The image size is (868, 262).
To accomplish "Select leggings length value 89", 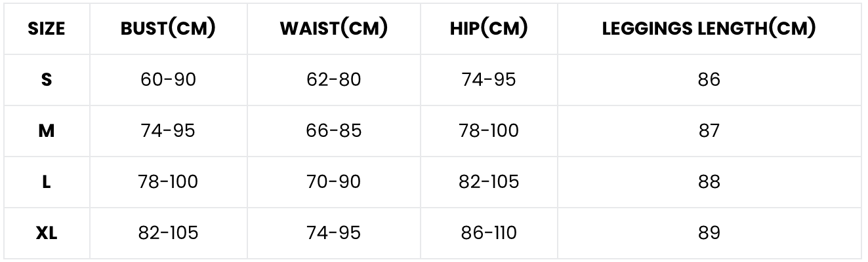I will (709, 233).
